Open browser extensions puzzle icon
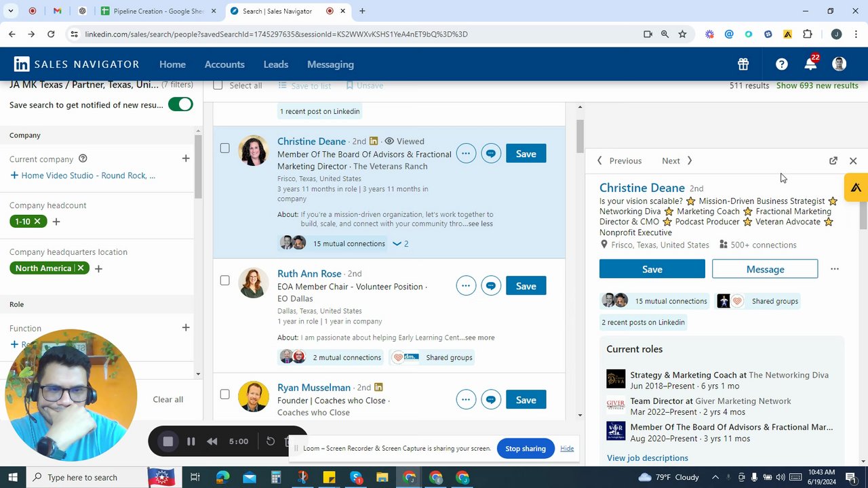The image size is (868, 488). 807,34
